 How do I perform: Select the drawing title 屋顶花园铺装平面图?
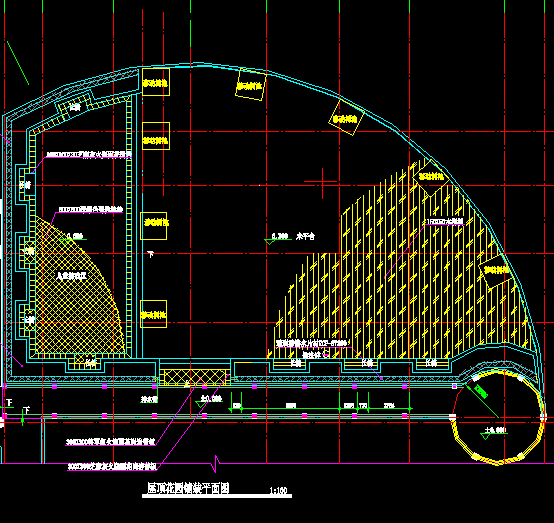tap(188, 488)
